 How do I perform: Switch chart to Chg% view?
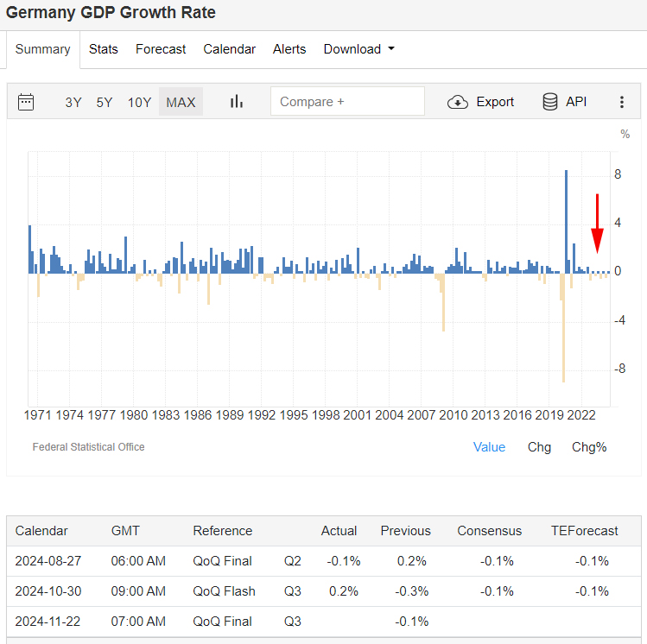pos(589,447)
